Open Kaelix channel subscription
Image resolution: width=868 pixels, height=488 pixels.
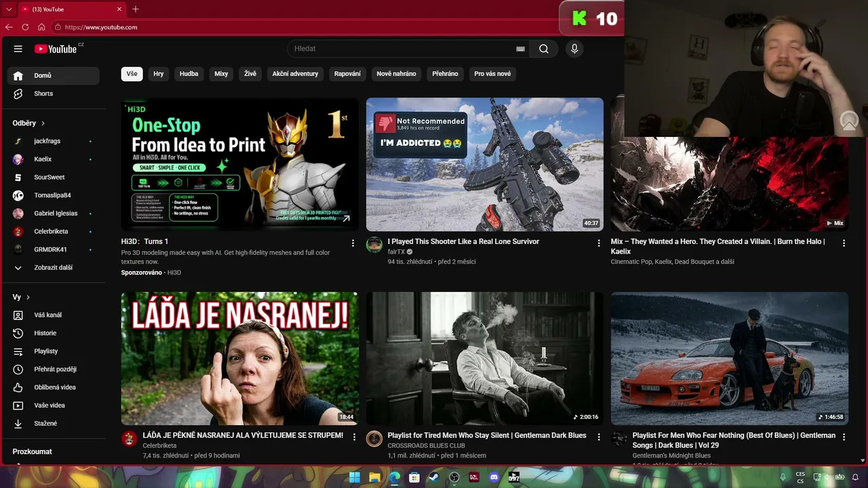tap(54, 159)
